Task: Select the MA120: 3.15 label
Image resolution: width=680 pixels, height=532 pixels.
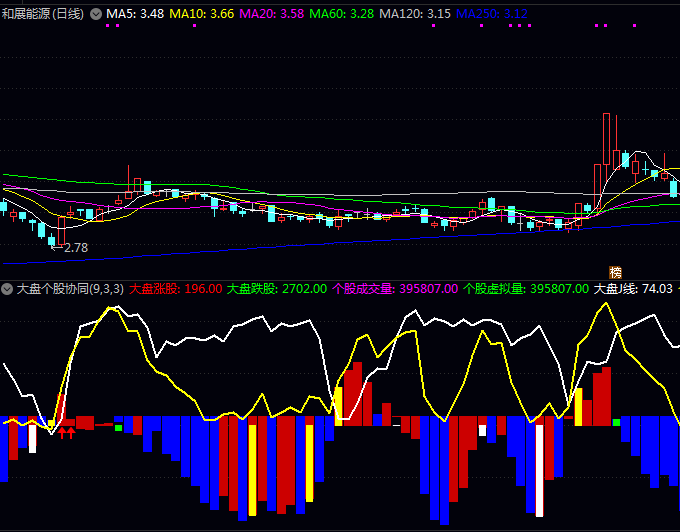Action: pos(415,14)
